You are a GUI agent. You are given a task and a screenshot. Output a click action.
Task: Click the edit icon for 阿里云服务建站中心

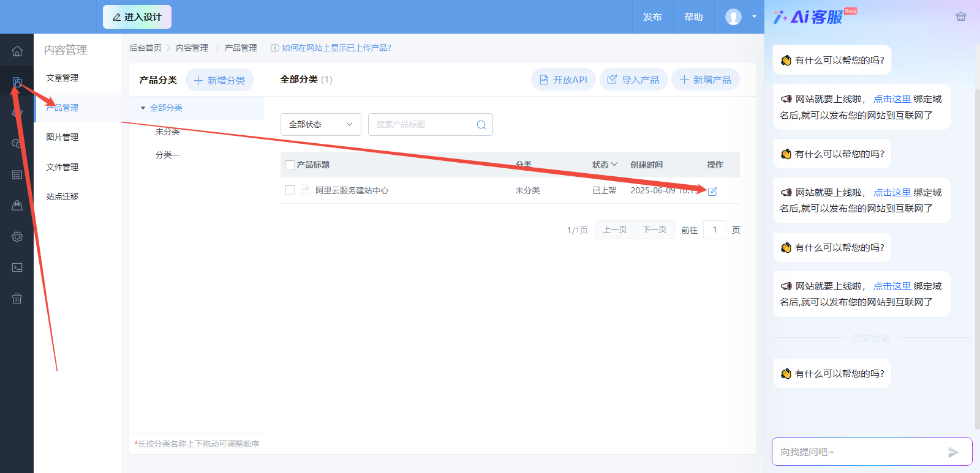tap(712, 191)
